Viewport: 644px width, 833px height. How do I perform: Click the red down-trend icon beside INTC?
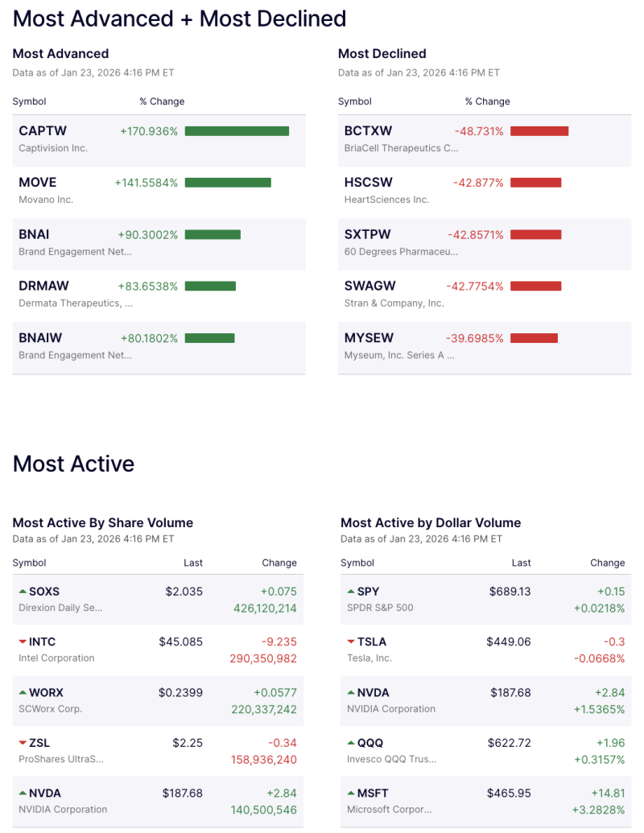pos(24,641)
